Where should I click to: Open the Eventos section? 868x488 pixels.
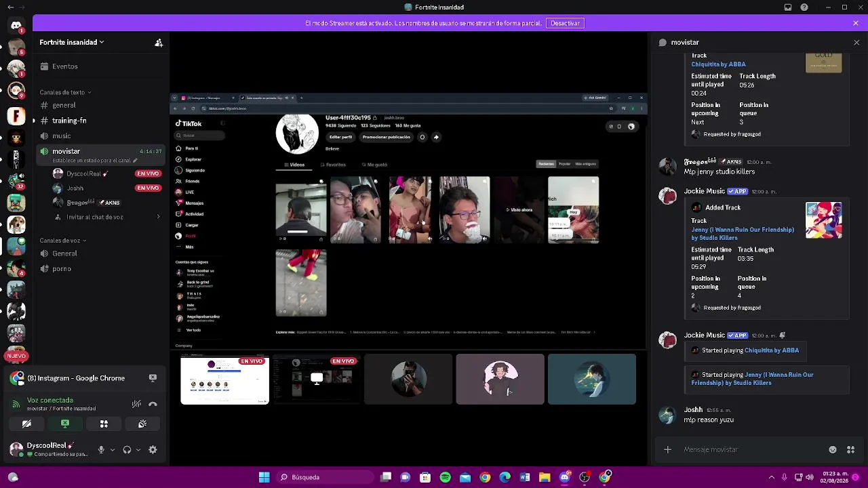(x=102, y=66)
